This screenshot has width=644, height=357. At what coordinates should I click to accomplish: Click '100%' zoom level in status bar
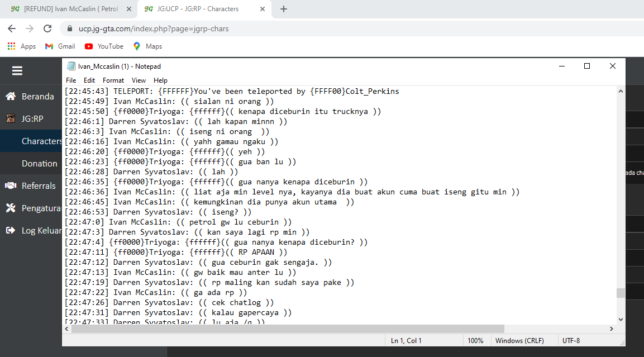tap(475, 341)
